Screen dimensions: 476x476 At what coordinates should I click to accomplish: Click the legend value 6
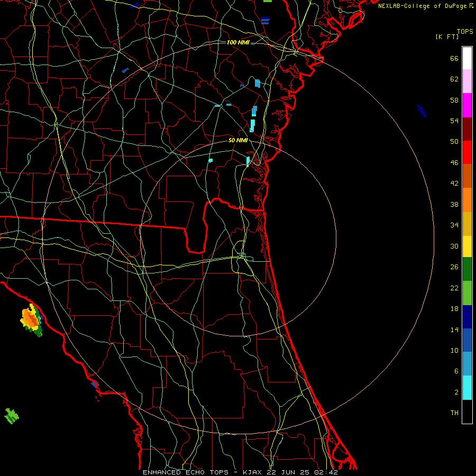pyautogui.click(x=456, y=371)
